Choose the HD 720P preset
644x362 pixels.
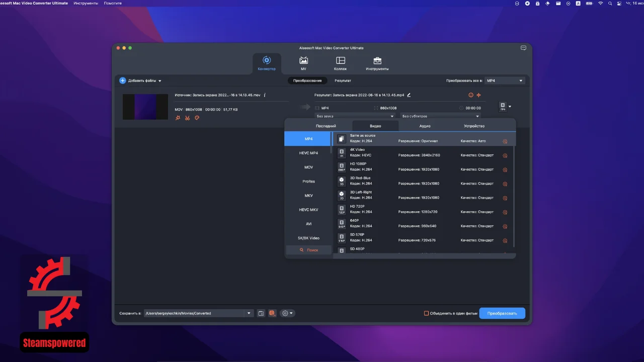(423, 209)
